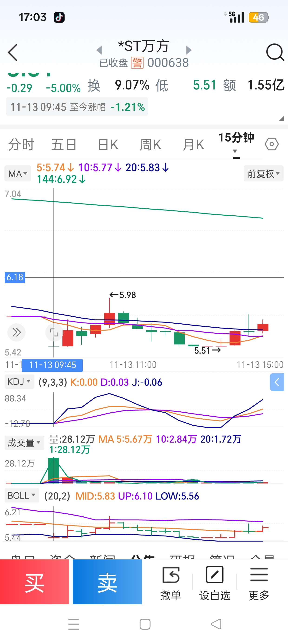Screen dimensions: 288x644
Task: Tap the 11-13 11:00 axis label
Action: [x=133, y=365]
